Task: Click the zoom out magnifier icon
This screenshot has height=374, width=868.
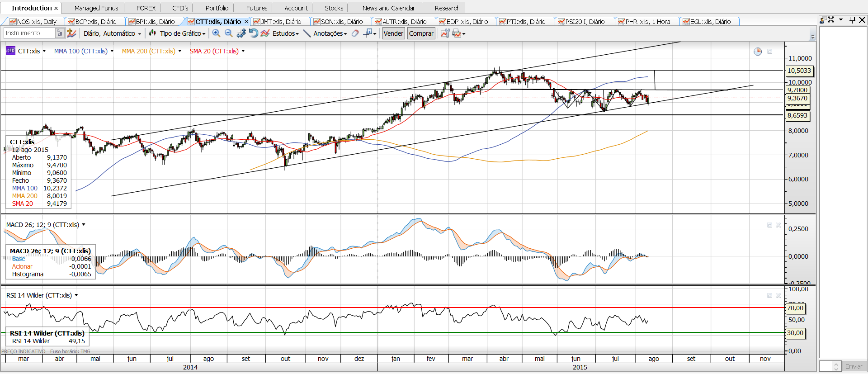Action: point(228,33)
